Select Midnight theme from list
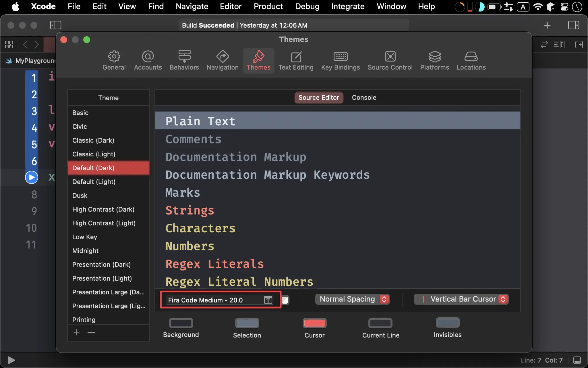This screenshot has width=588, height=368. click(85, 251)
